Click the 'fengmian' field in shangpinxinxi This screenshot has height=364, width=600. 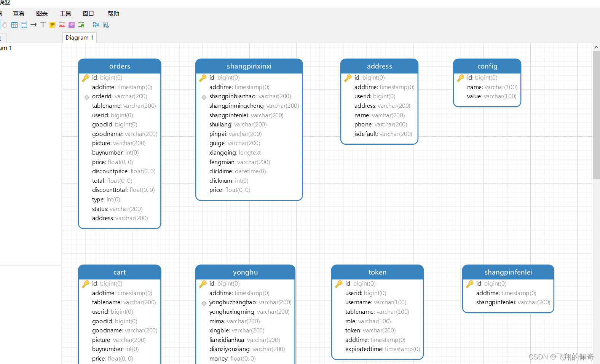point(239,162)
